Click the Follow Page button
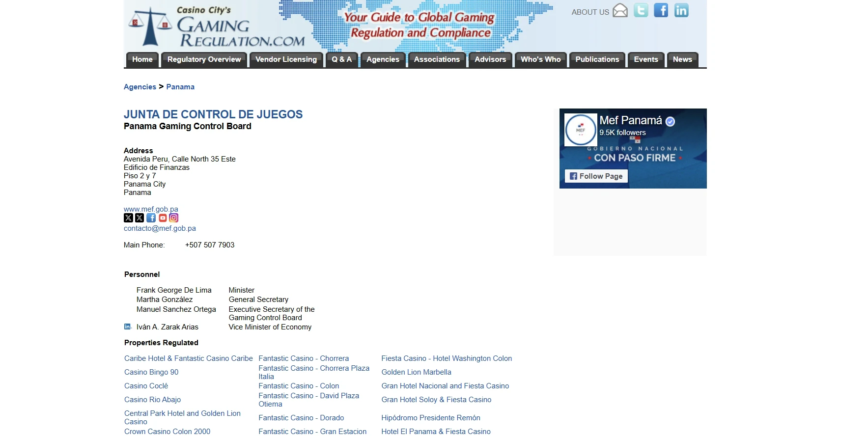Screen dimensions: 868x436 click(x=596, y=176)
